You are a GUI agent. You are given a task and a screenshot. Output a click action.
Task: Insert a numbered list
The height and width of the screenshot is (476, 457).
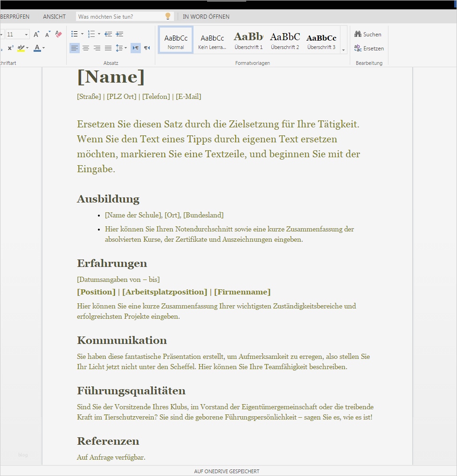click(91, 34)
